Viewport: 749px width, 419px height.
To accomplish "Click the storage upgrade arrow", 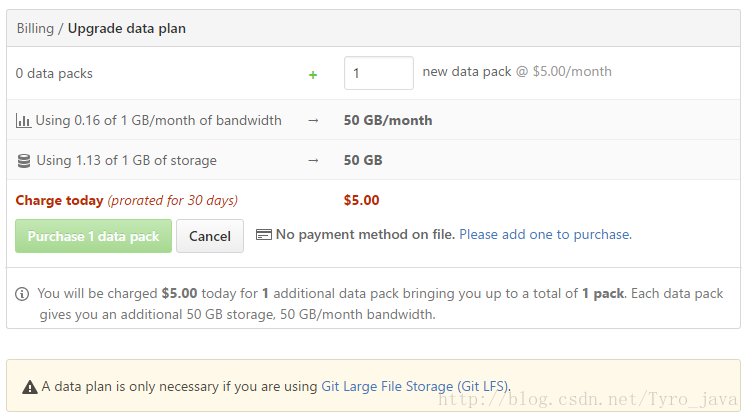I will pos(313,161).
